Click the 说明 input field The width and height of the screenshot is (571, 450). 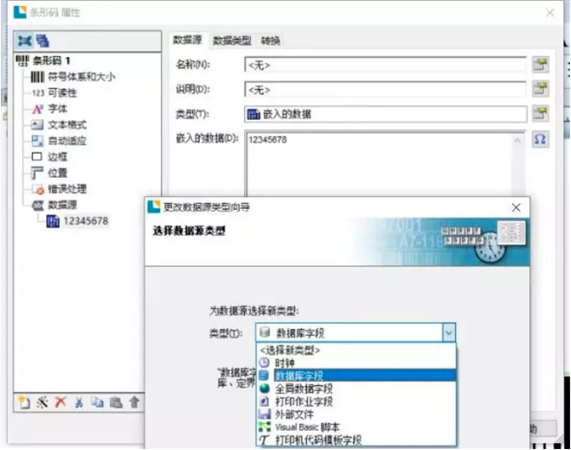click(385, 90)
